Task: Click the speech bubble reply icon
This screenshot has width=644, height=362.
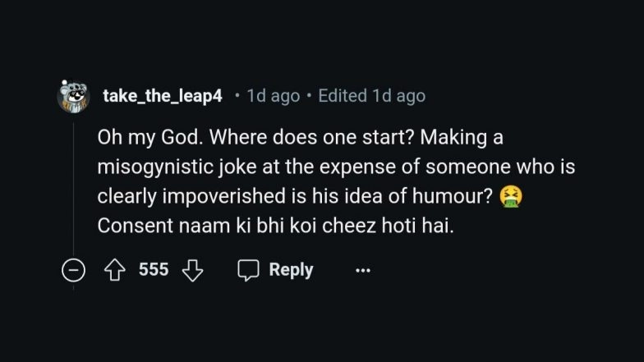Action: click(x=248, y=270)
